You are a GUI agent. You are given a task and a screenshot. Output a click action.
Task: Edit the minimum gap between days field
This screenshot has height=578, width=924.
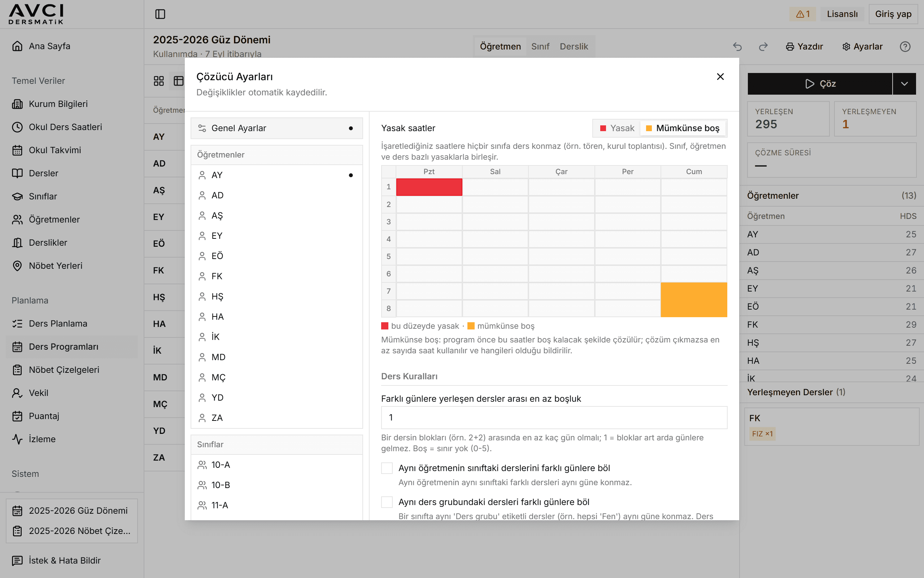pyautogui.click(x=554, y=418)
